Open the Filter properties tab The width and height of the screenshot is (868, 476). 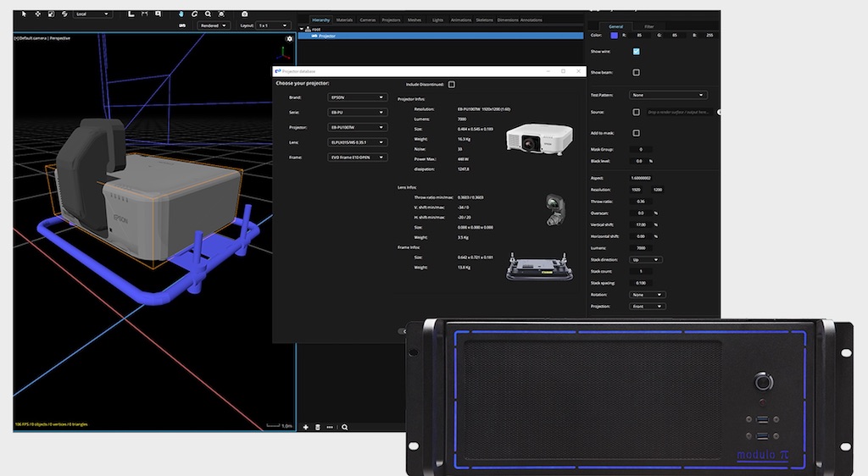648,27
